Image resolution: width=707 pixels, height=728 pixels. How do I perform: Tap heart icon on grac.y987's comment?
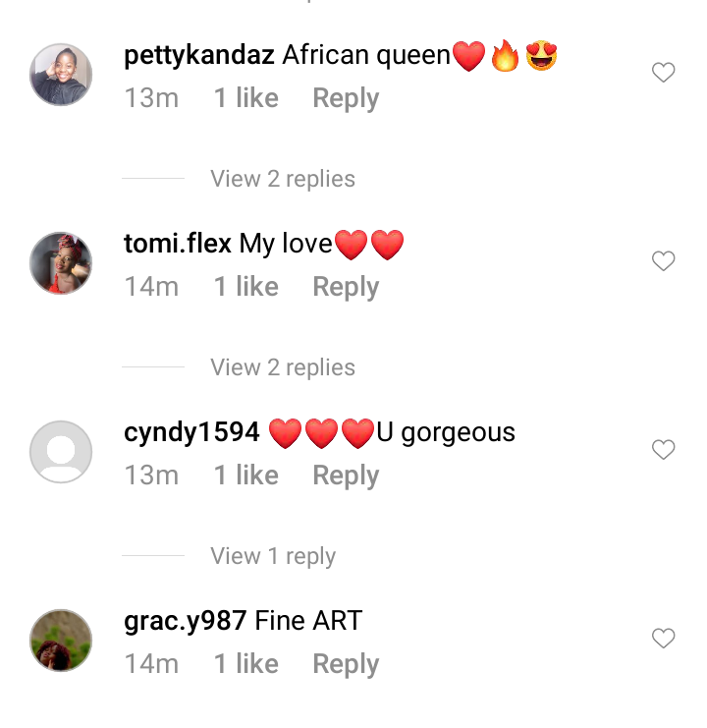tap(663, 638)
